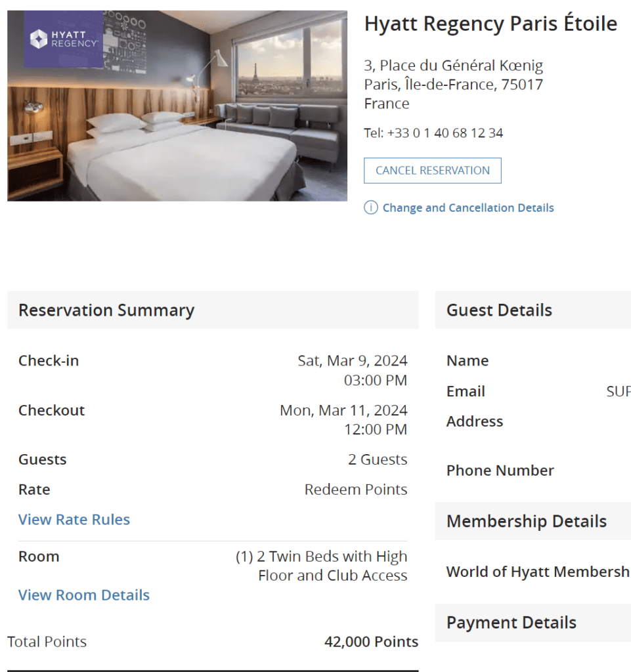Open Change and Cancellation Details link
Screen dimensions: 631x672
click(x=468, y=208)
